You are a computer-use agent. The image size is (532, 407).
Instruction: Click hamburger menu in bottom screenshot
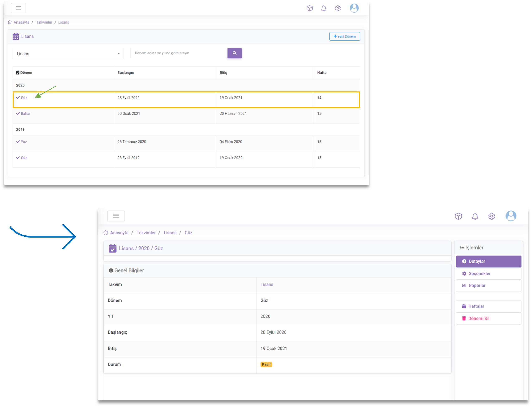pos(116,216)
